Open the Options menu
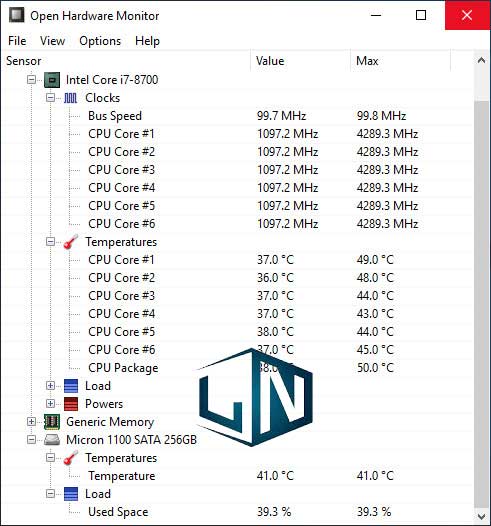491x526 pixels. (x=100, y=41)
